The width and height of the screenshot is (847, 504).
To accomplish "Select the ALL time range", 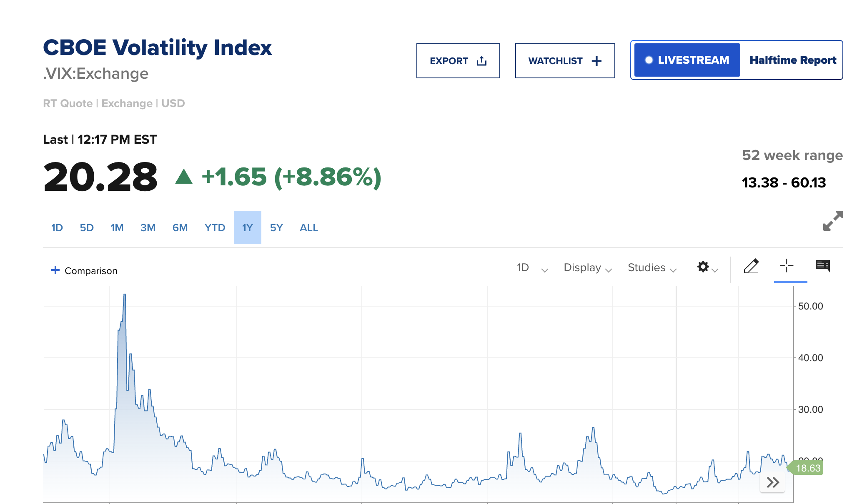I will click(308, 227).
